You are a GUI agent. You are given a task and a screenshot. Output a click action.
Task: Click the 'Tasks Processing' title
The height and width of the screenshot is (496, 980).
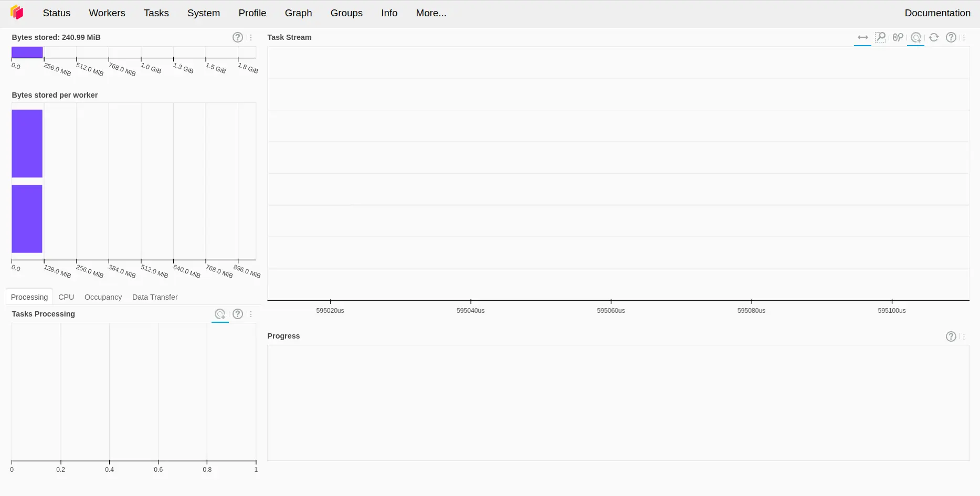44,314
